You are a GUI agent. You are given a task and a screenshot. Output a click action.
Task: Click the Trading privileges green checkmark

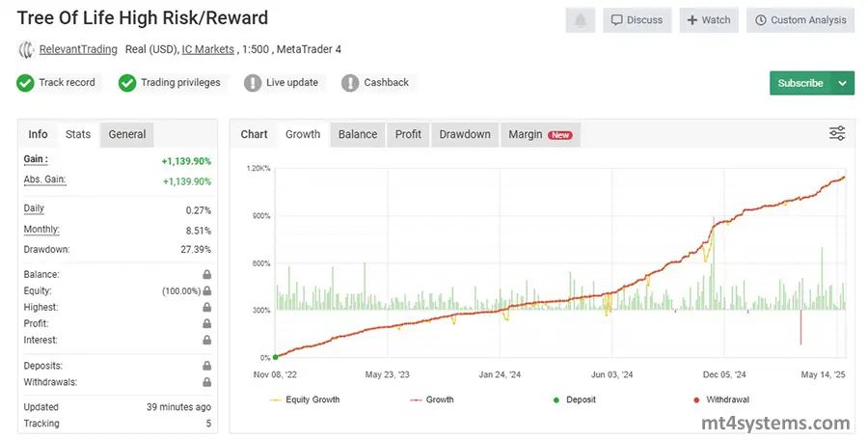[x=127, y=83]
